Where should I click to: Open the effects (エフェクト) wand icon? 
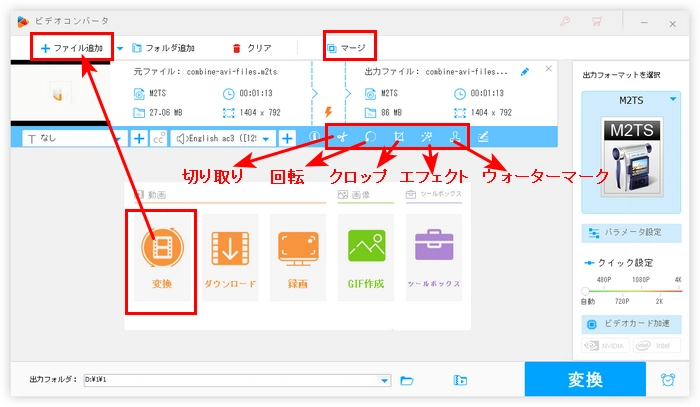click(427, 138)
